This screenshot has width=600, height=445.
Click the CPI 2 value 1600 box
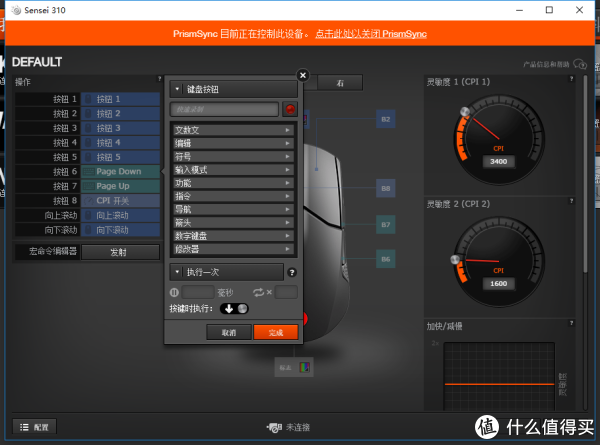click(x=499, y=284)
